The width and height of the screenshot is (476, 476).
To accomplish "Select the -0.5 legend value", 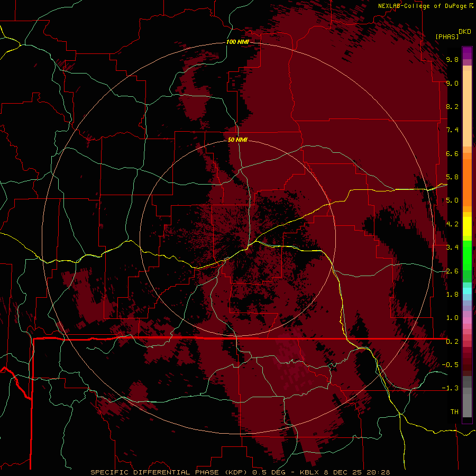I will (450, 365).
